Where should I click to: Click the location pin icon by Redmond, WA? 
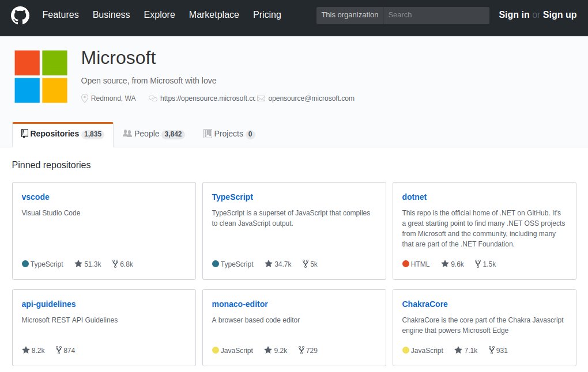tap(85, 98)
